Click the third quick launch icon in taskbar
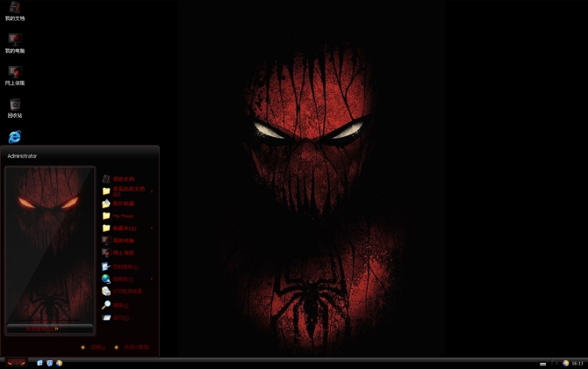The height and width of the screenshot is (369, 588). point(59,363)
